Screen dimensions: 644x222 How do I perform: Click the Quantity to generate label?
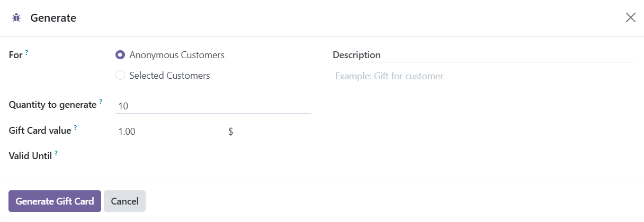[x=52, y=105]
